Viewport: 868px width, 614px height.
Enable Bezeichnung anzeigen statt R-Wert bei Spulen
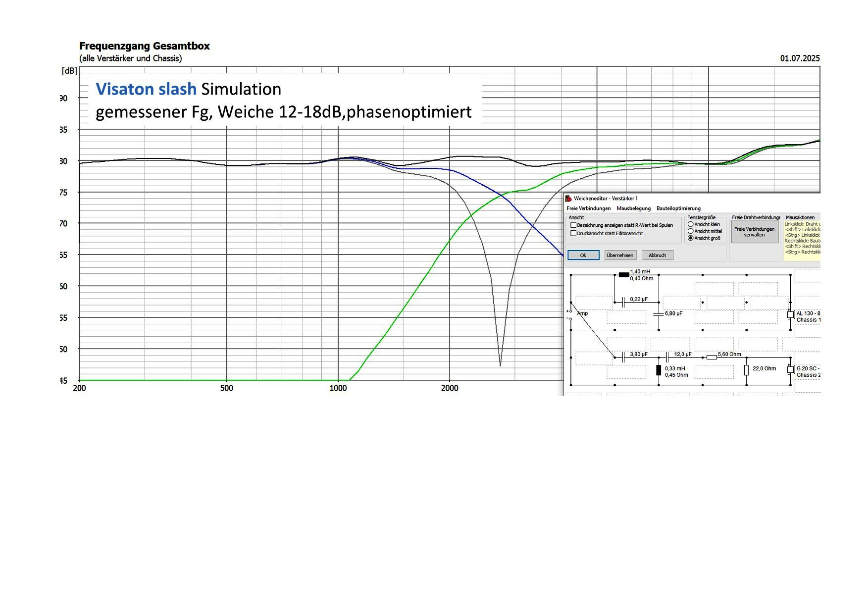click(573, 225)
